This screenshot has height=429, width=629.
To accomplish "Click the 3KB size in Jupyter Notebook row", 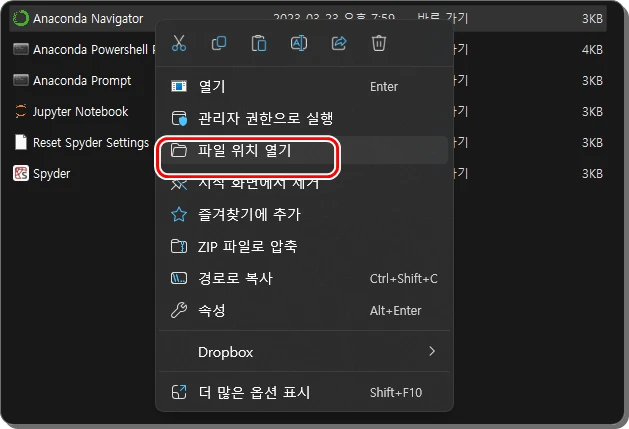I will coord(592,111).
